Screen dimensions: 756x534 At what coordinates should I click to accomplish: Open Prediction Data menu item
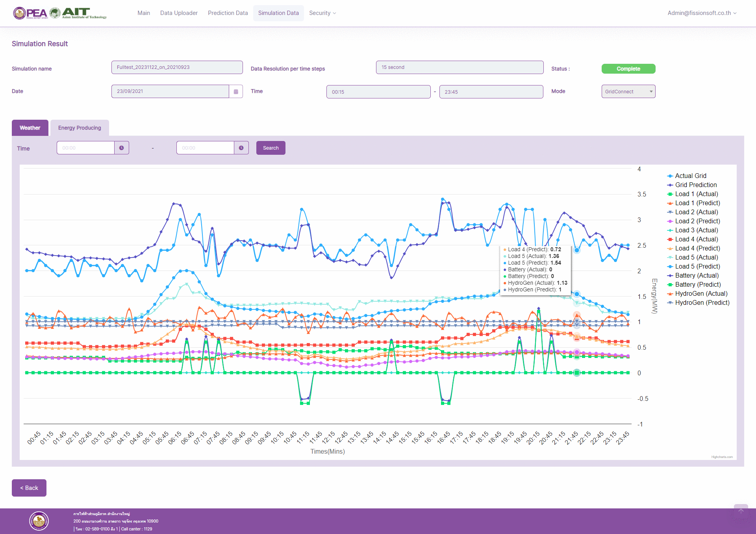pyautogui.click(x=228, y=13)
